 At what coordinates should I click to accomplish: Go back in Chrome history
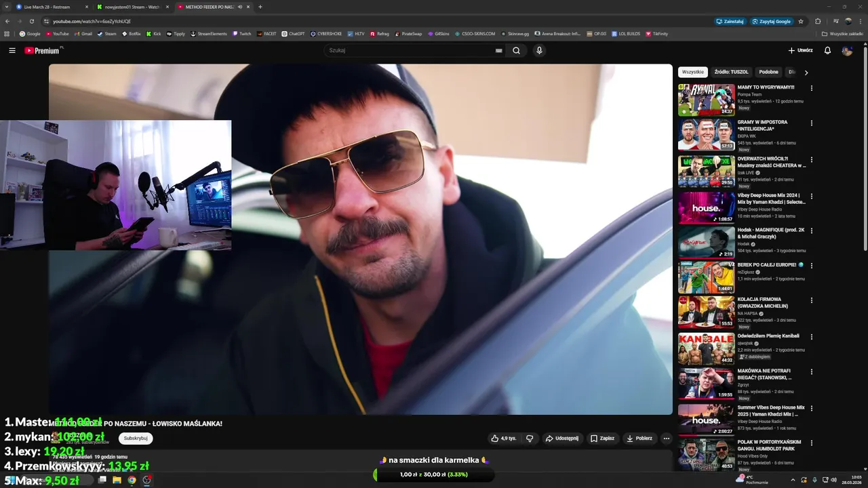(7, 21)
